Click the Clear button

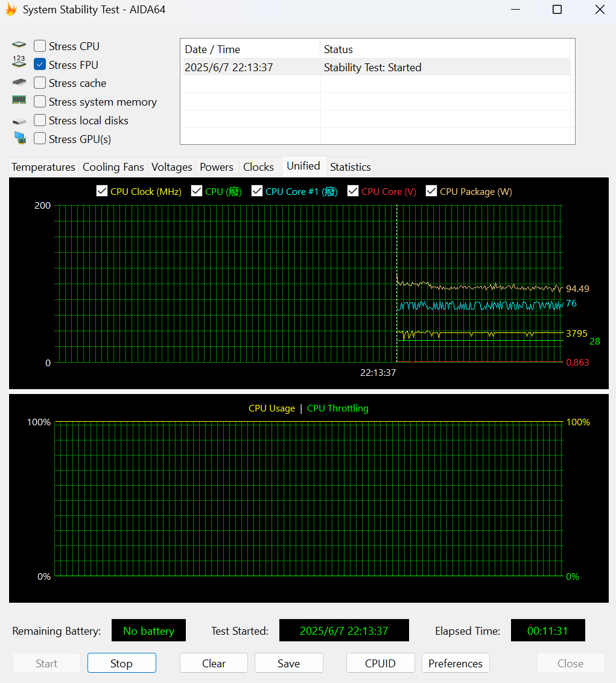click(214, 663)
